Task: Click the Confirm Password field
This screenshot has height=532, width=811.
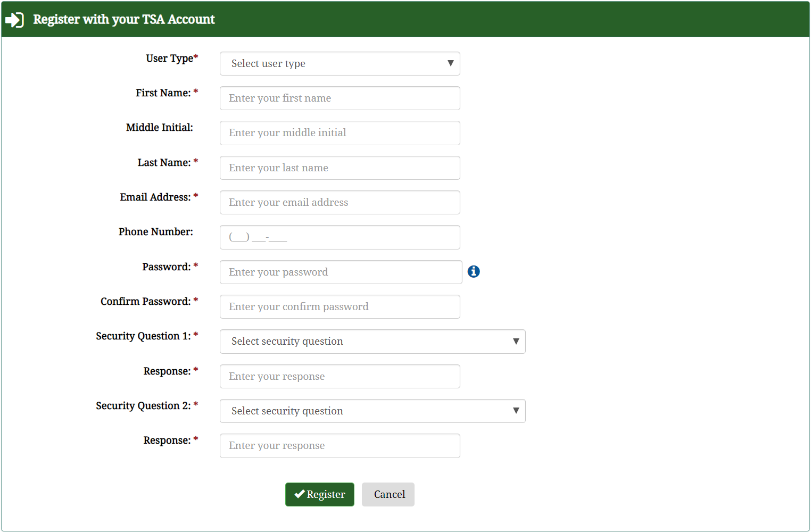Action: pos(340,307)
